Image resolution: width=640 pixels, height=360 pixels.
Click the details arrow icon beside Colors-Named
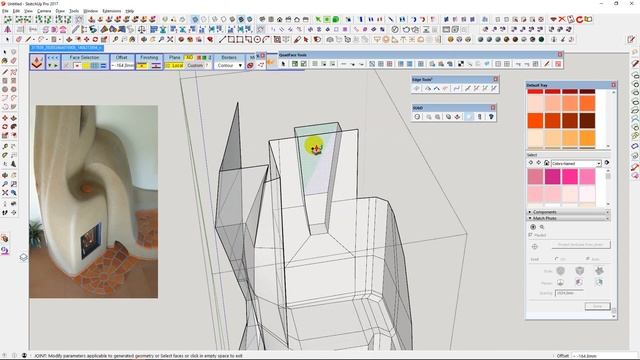point(607,163)
